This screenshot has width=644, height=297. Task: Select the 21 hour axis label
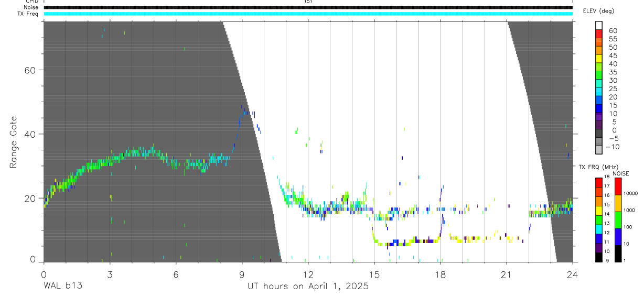(x=507, y=273)
